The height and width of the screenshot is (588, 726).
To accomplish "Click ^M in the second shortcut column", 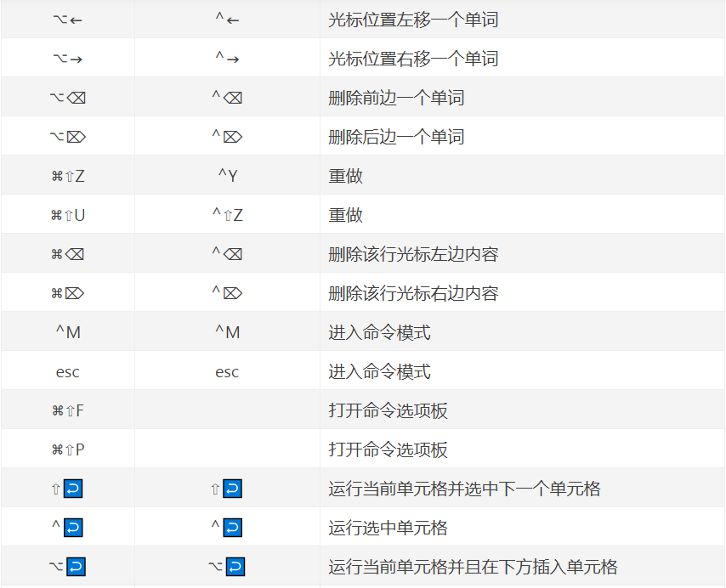I will coord(227,332).
